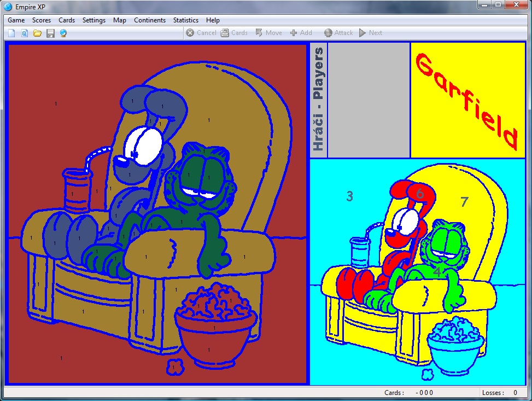Select the Move action in toolbar
The height and width of the screenshot is (401, 532).
point(268,33)
